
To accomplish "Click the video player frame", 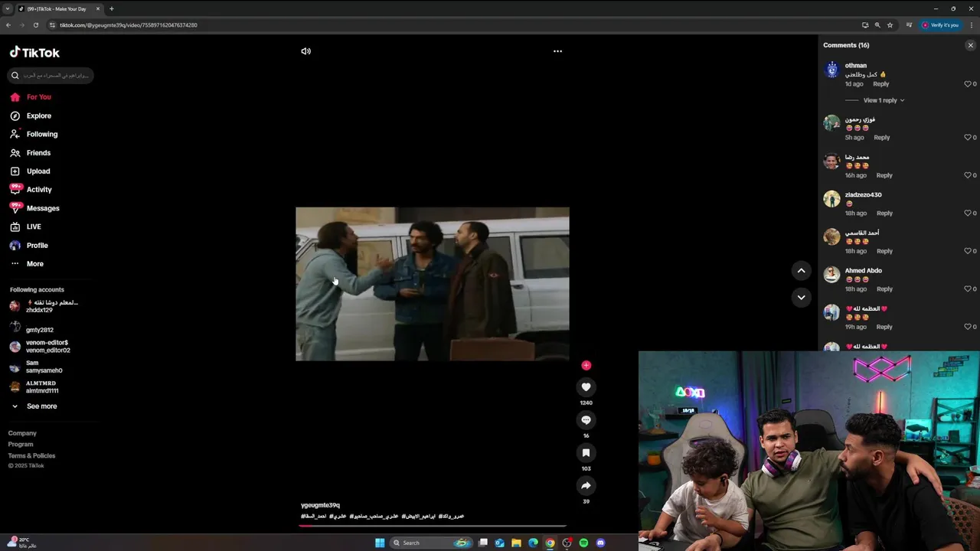I will [433, 284].
